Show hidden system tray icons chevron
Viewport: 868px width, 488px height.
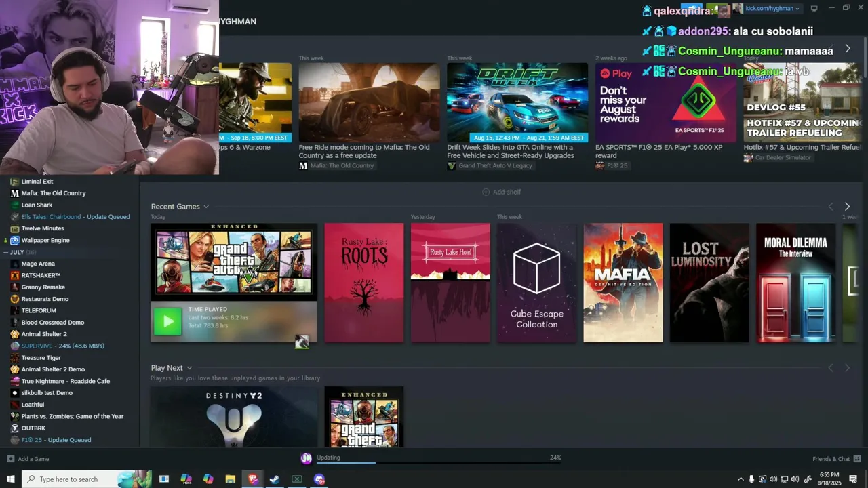point(741,479)
